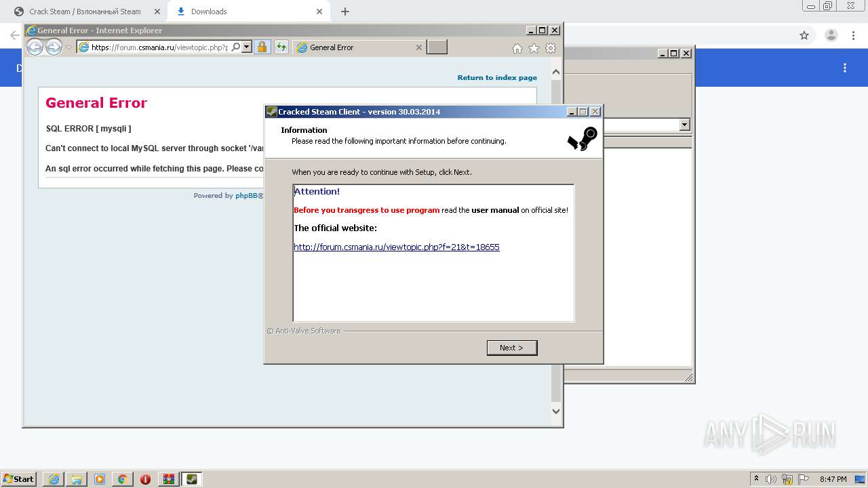Launch Internet Explorer from taskbar

click(54, 479)
